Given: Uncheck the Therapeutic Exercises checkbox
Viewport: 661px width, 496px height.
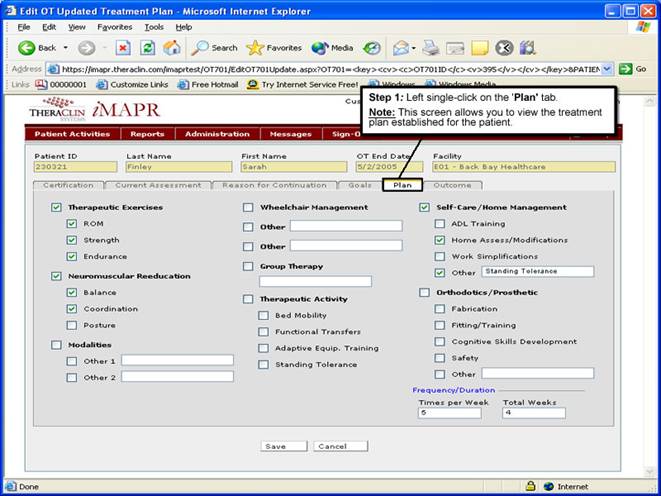Looking at the screenshot, I should (x=56, y=208).
